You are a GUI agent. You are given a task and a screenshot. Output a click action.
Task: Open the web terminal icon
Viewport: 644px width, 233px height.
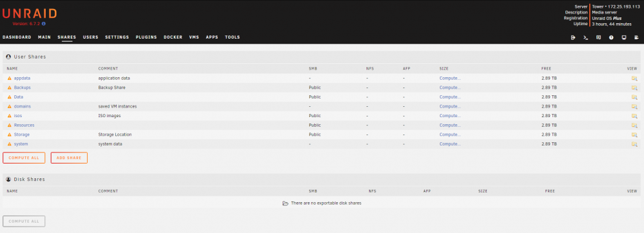pos(586,37)
